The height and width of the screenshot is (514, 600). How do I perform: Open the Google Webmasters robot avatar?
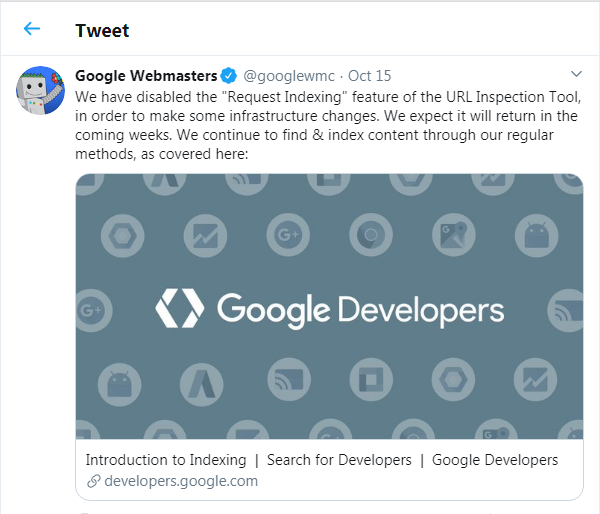coord(40,90)
